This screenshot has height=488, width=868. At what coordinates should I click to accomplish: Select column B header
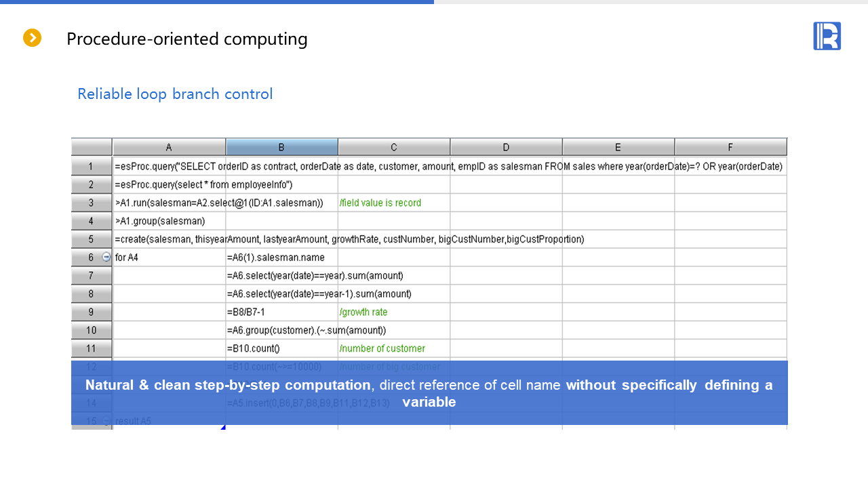(x=281, y=147)
